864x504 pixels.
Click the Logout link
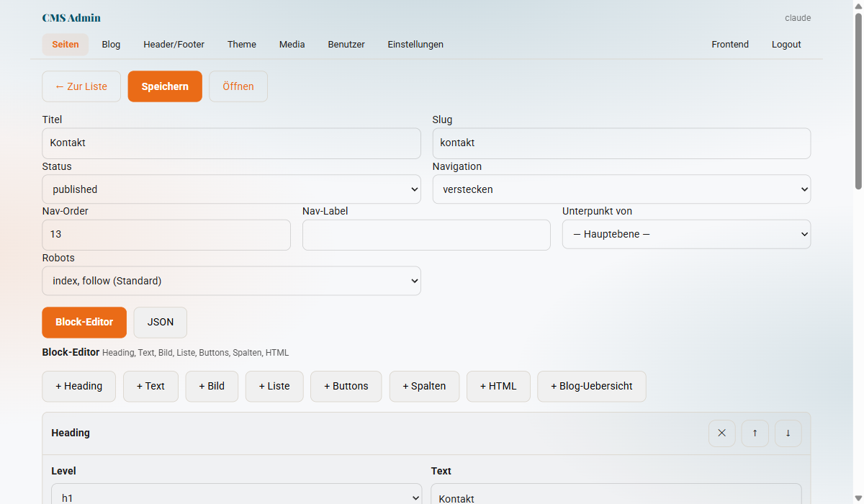point(786,44)
